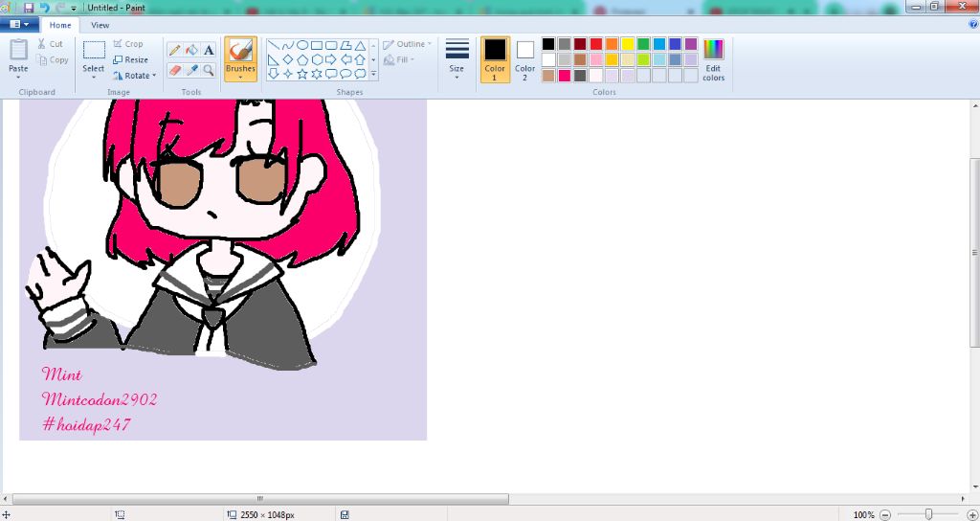
Task: Choose the Pentagon shape
Action: coord(301,60)
